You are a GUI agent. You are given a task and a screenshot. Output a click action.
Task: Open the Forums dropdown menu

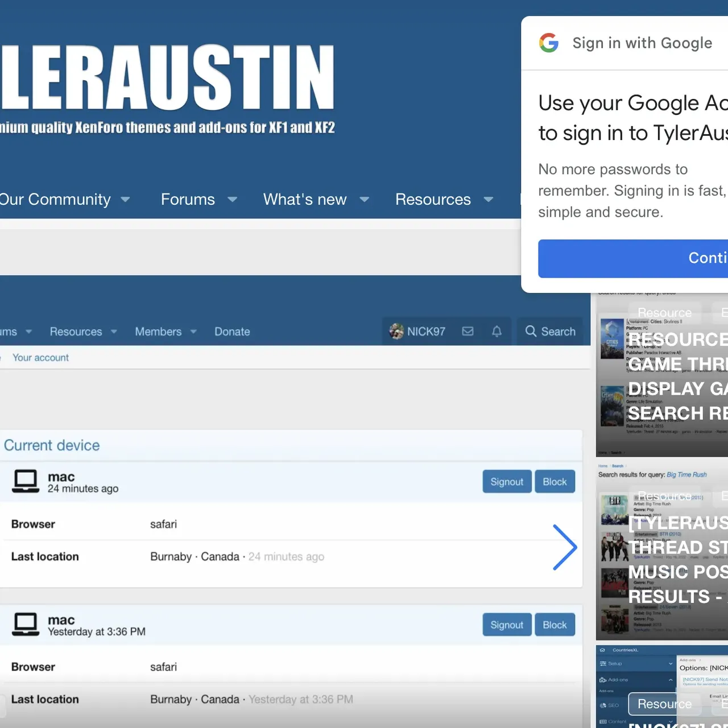pyautogui.click(x=188, y=200)
